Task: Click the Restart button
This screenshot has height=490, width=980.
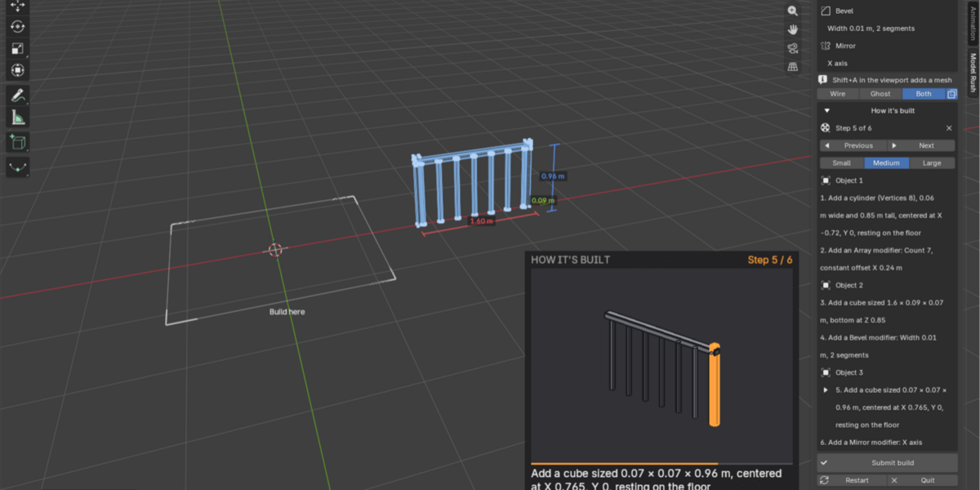Action: 852,481
